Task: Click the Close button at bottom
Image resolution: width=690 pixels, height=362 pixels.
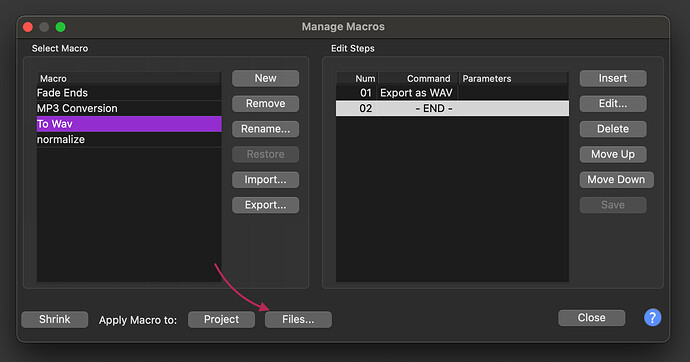Action: tap(592, 318)
